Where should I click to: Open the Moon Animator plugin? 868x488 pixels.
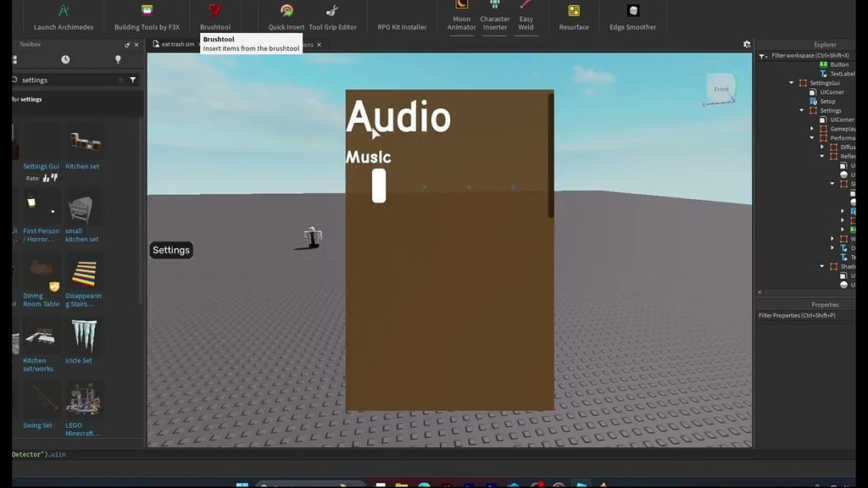(460, 17)
